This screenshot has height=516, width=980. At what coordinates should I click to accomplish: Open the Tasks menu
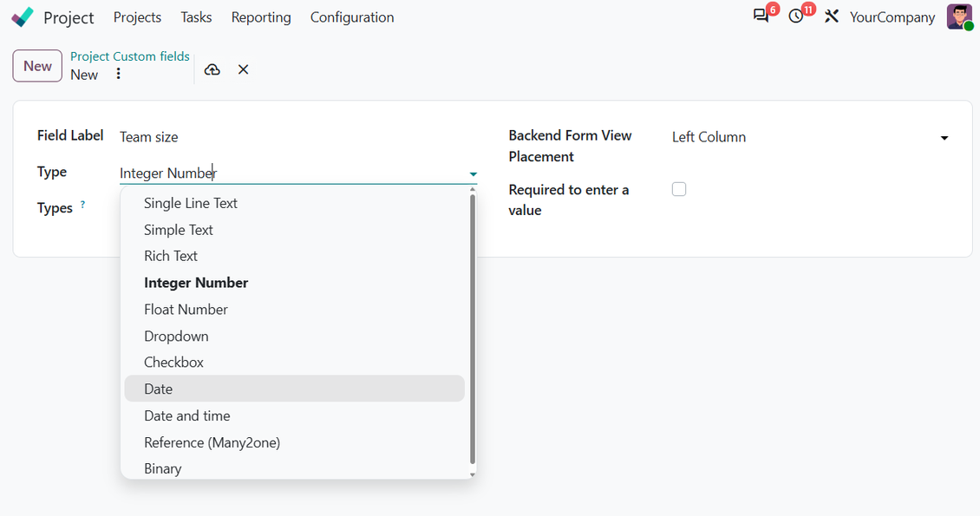pos(196,17)
